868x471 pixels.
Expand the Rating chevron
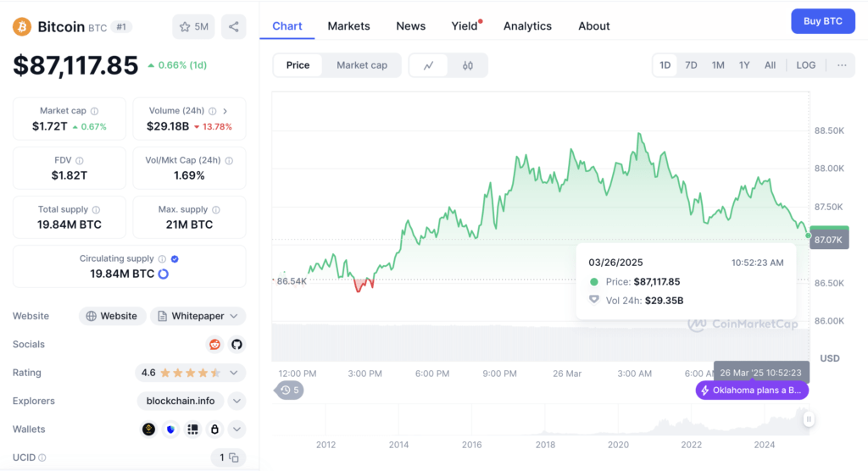point(234,373)
